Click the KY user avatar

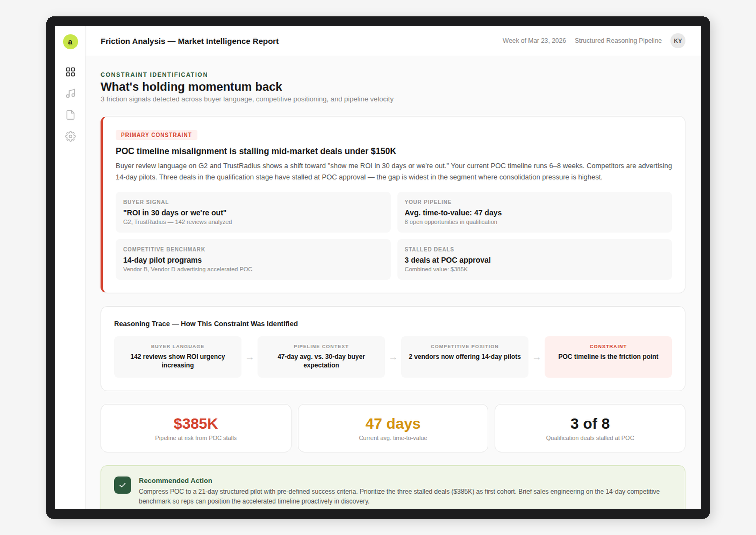tap(678, 41)
